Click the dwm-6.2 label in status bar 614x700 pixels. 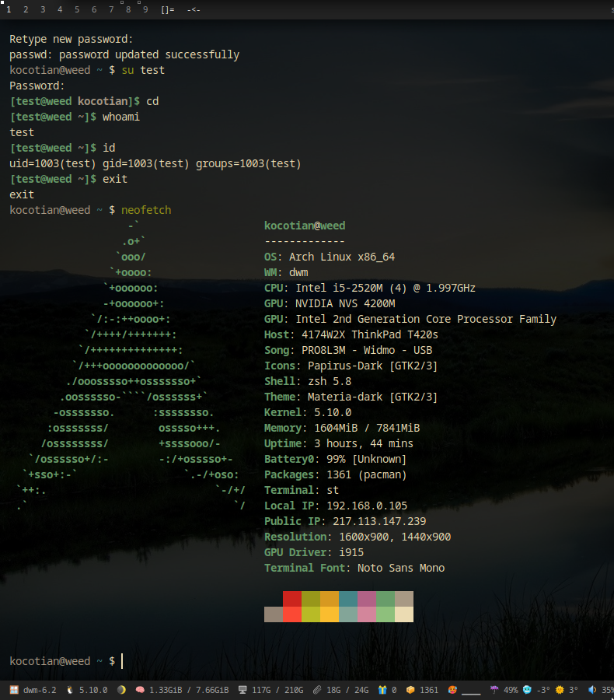39,690
